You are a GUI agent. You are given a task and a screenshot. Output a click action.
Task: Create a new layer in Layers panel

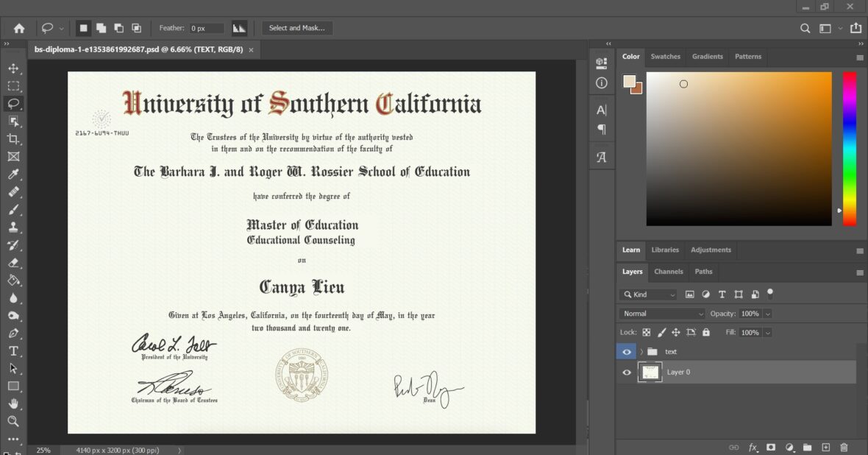pos(825,447)
